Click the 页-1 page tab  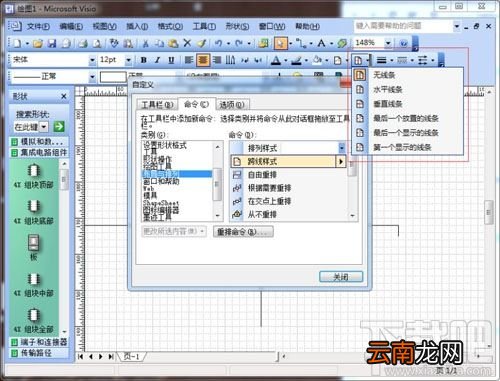tap(132, 357)
